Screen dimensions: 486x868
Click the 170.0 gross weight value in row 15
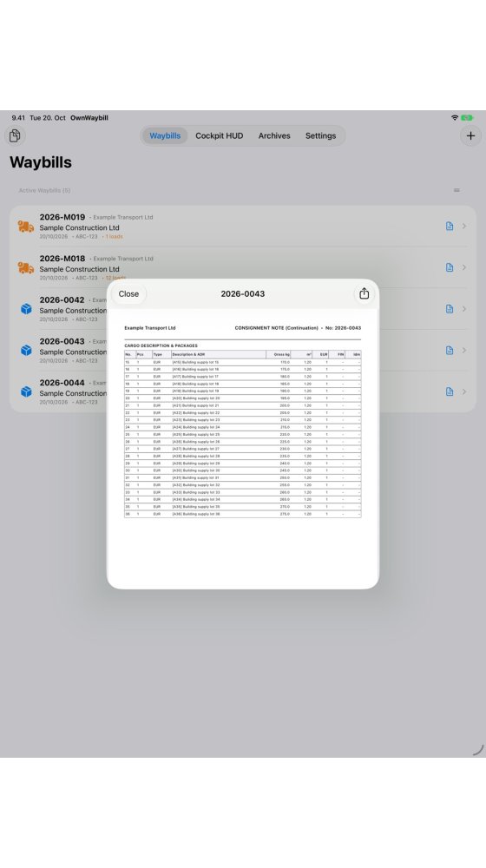[285, 362]
